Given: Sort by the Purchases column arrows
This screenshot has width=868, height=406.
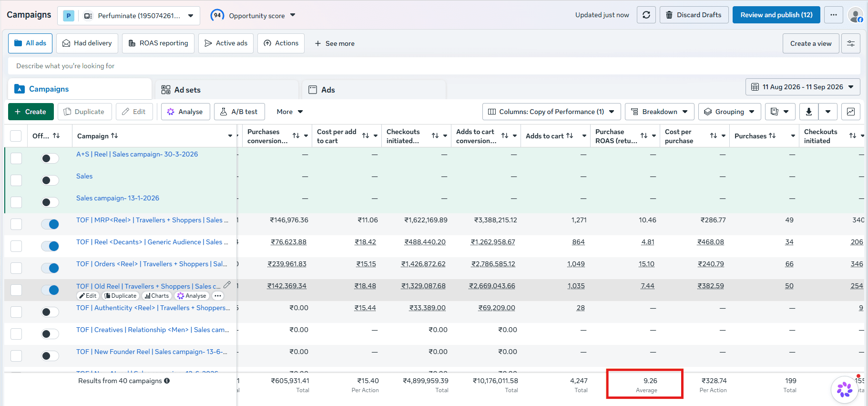Looking at the screenshot, I should 772,136.
